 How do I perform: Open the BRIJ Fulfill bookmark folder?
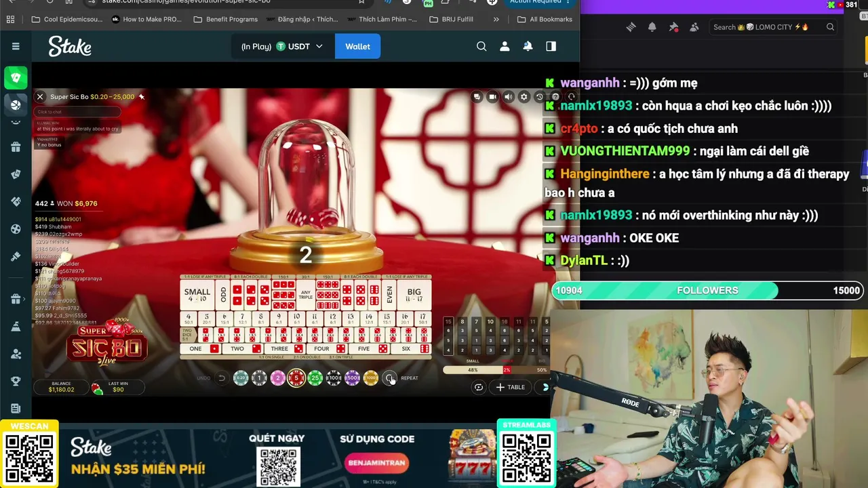(x=452, y=19)
